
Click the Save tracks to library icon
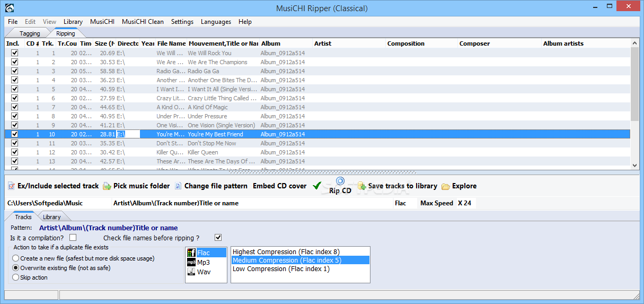361,186
